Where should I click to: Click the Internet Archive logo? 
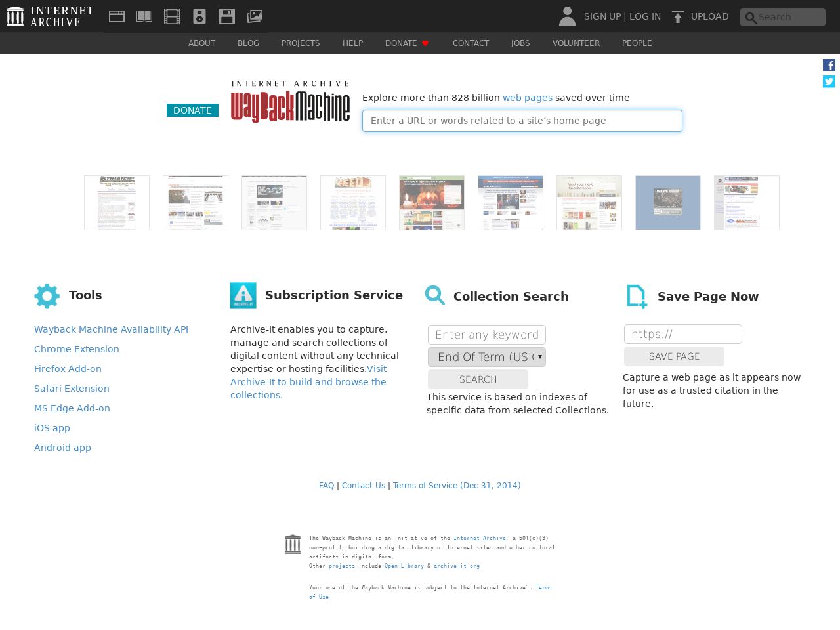tap(50, 16)
